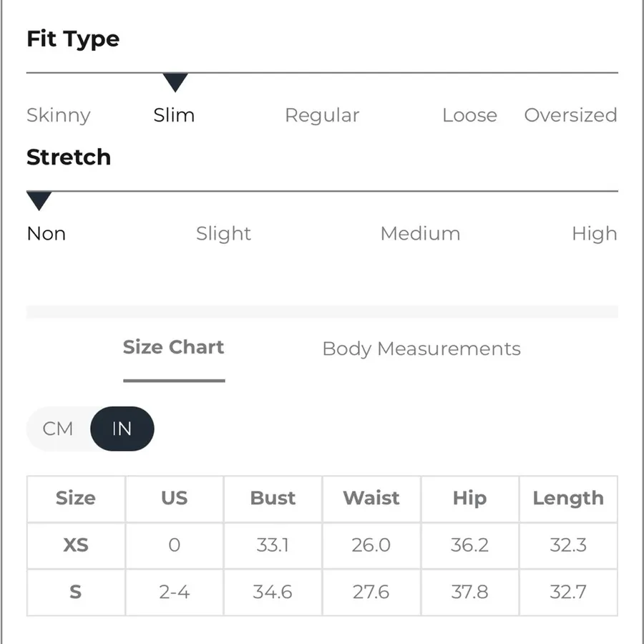Image resolution: width=644 pixels, height=644 pixels.
Task: Select the IN unit toggle
Action: click(x=122, y=429)
